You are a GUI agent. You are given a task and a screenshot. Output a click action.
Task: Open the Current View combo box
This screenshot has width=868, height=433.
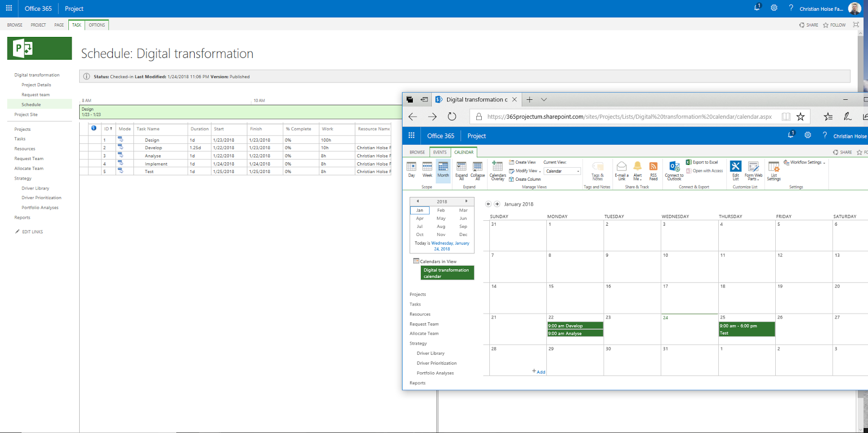coord(563,171)
